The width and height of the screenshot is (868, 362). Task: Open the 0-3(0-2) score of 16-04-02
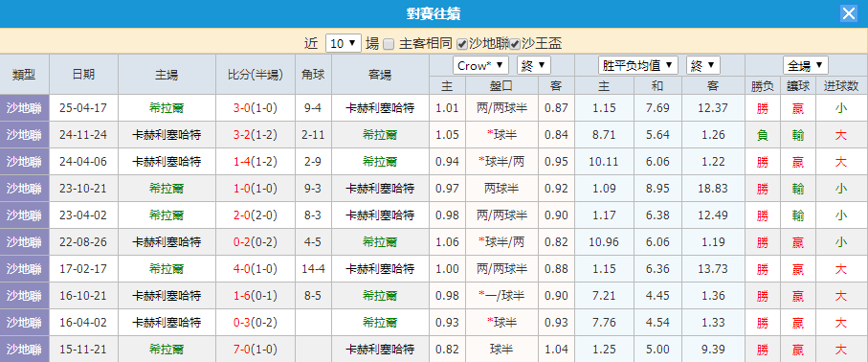pyautogui.click(x=256, y=323)
